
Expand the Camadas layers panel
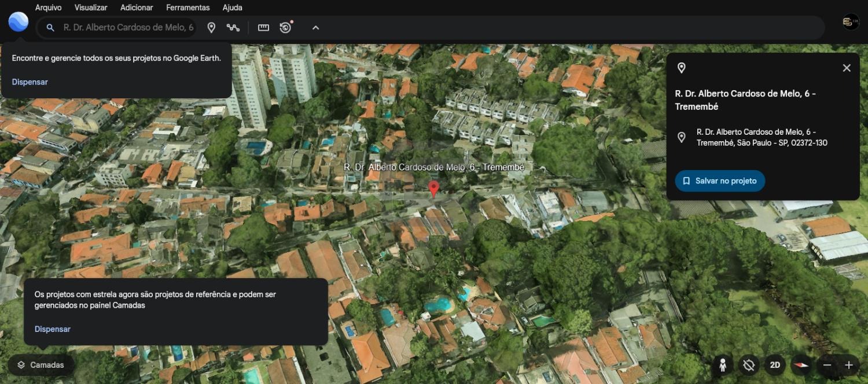pyautogui.click(x=41, y=365)
